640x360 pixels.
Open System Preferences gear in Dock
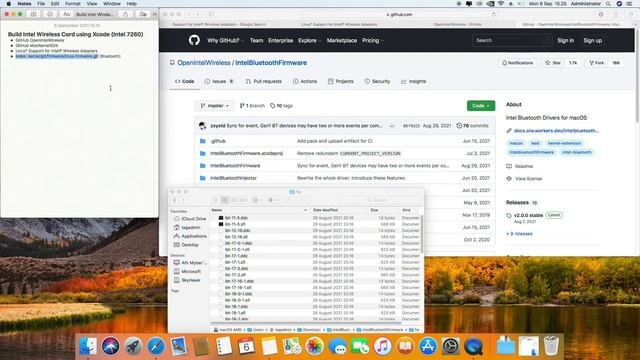tap(451, 347)
